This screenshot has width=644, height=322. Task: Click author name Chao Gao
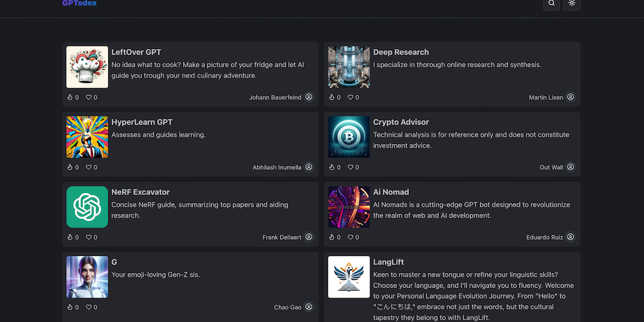click(x=287, y=307)
